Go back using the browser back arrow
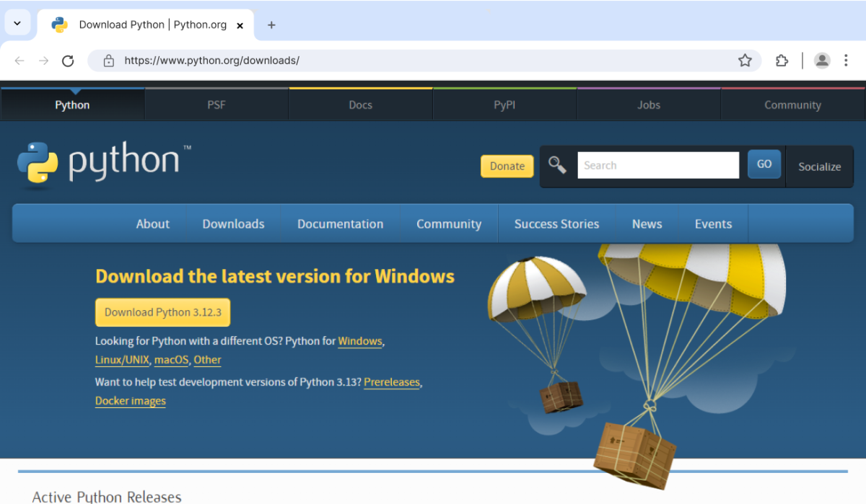The width and height of the screenshot is (866, 504). pos(19,61)
